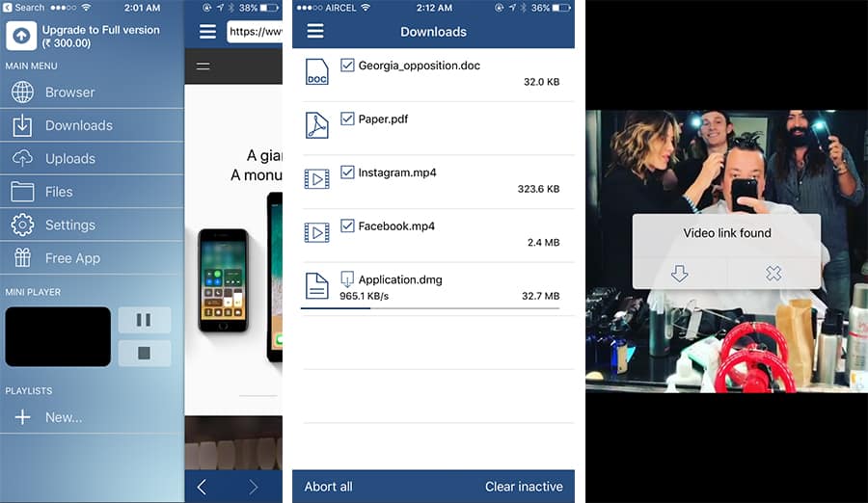This screenshot has height=503, width=868.
Task: Tap the upgrade cloud upload icon
Action: pos(21,36)
